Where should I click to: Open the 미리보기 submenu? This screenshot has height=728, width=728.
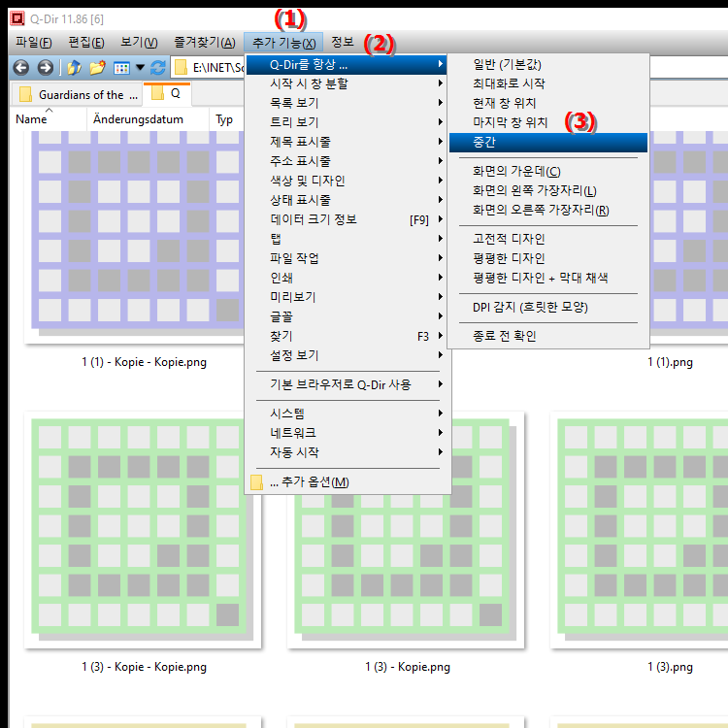click(347, 297)
